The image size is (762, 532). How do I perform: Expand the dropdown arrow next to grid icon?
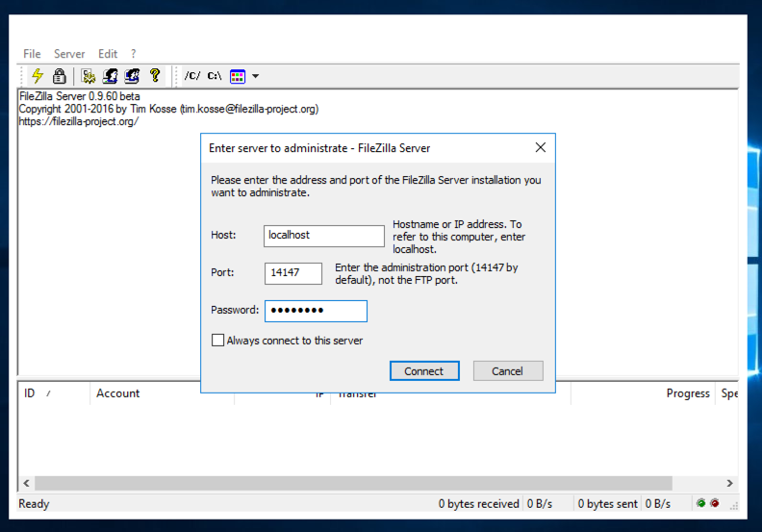tap(256, 76)
